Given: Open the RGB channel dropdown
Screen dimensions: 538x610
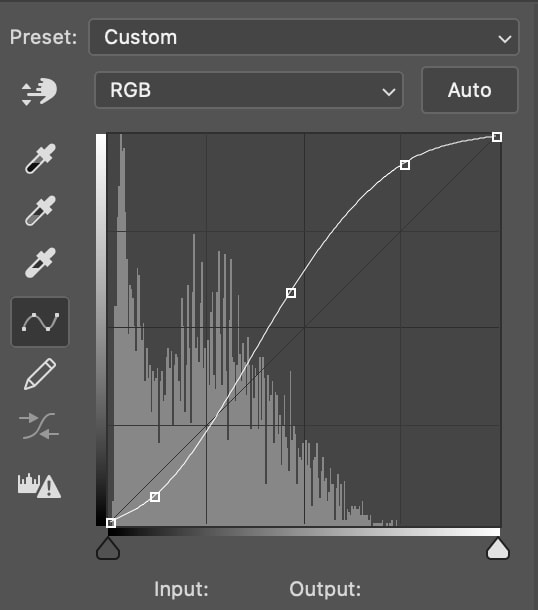Looking at the screenshot, I should click(x=249, y=90).
